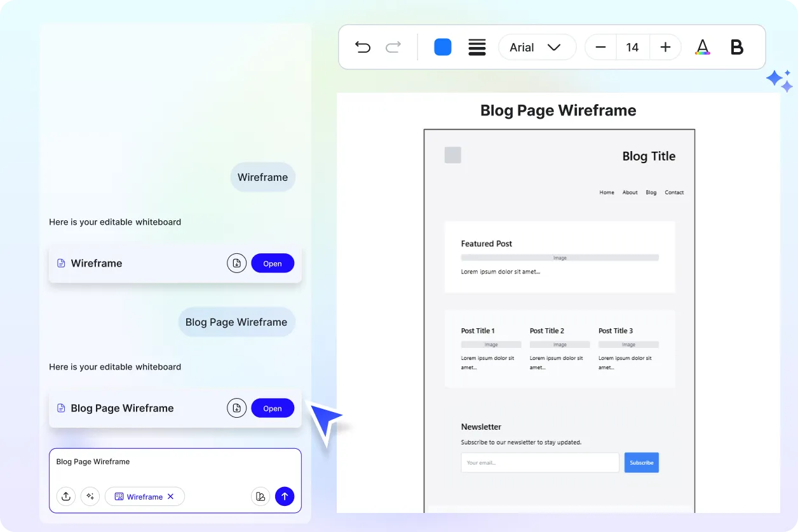798x532 pixels.
Task: Click the Subscribe button in the wireframe
Action: click(641, 462)
